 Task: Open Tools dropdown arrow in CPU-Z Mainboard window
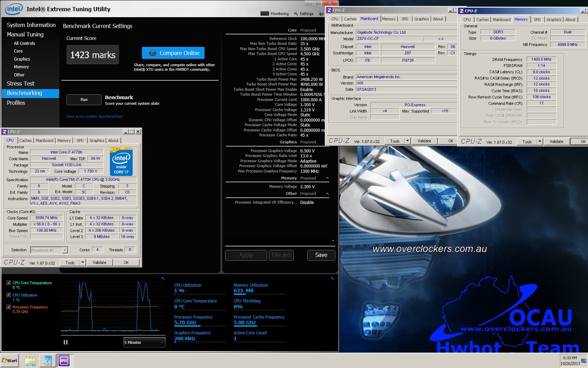407,141
